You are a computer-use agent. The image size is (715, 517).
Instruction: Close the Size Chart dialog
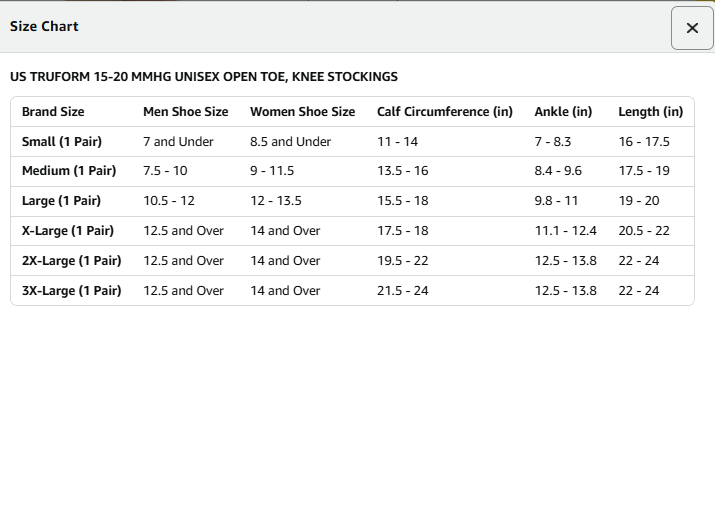tap(692, 28)
